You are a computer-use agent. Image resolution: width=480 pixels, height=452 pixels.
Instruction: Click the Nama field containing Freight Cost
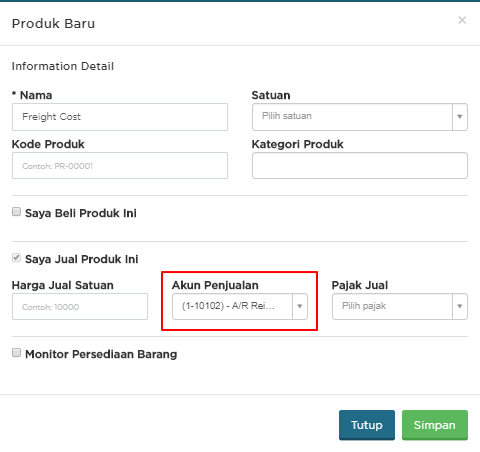point(120,117)
